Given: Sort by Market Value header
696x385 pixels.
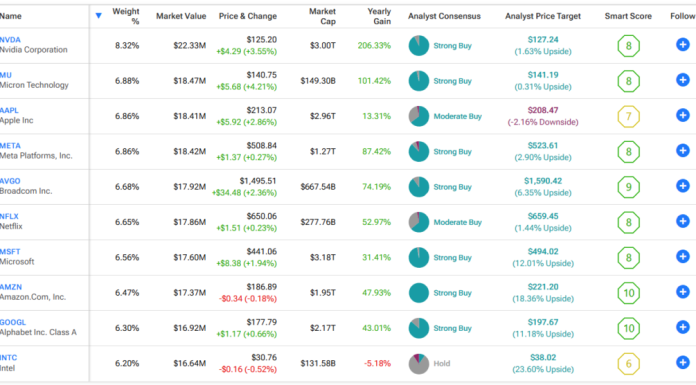Looking at the screenshot, I should 181,16.
